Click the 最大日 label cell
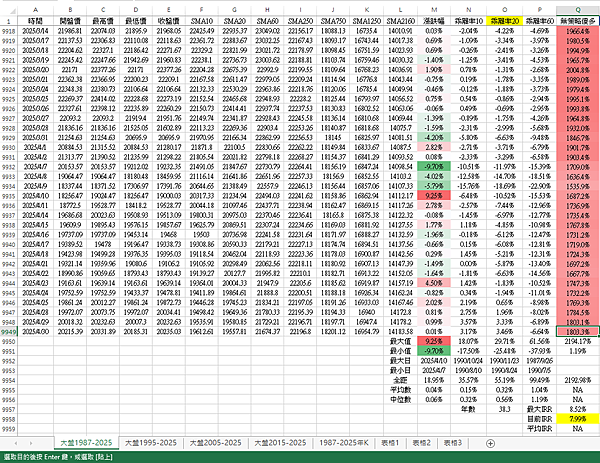 (x=400, y=361)
